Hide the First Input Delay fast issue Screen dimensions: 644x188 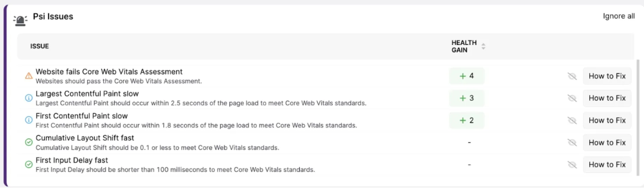click(572, 164)
